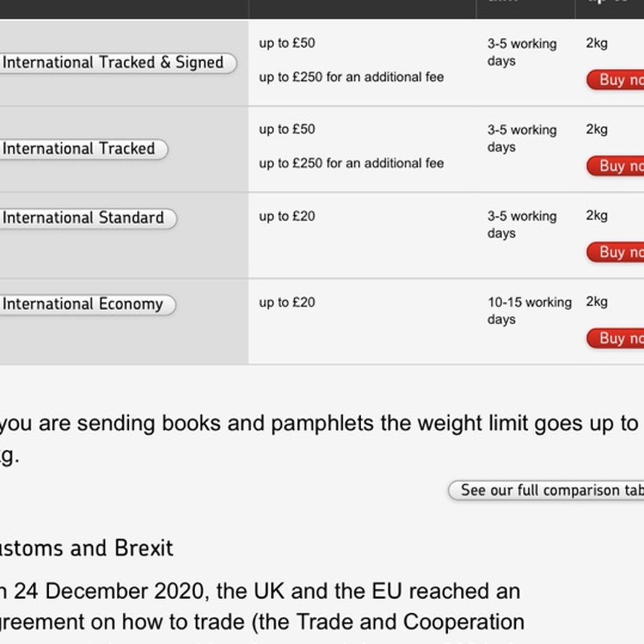Select the International Tracked service button
Screen dimensions: 644x644
click(x=79, y=149)
